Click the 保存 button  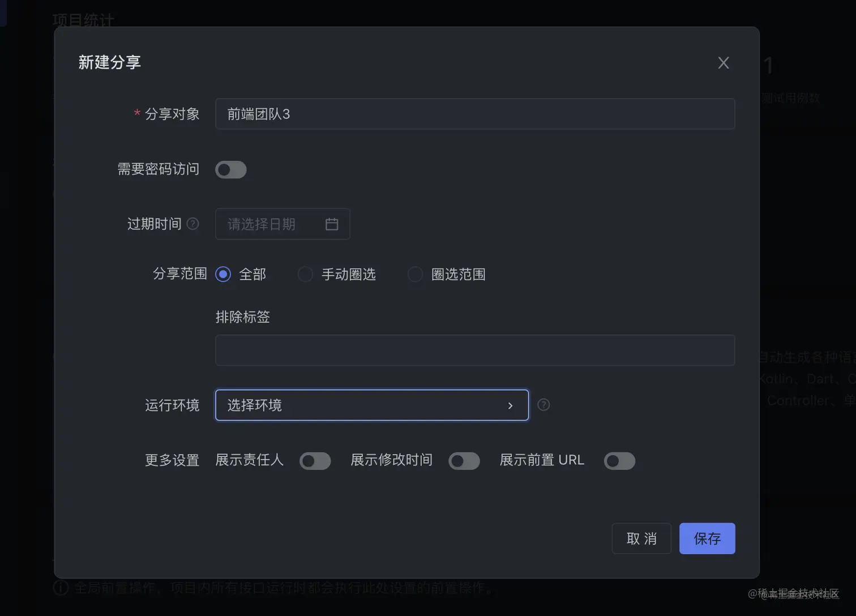click(707, 538)
